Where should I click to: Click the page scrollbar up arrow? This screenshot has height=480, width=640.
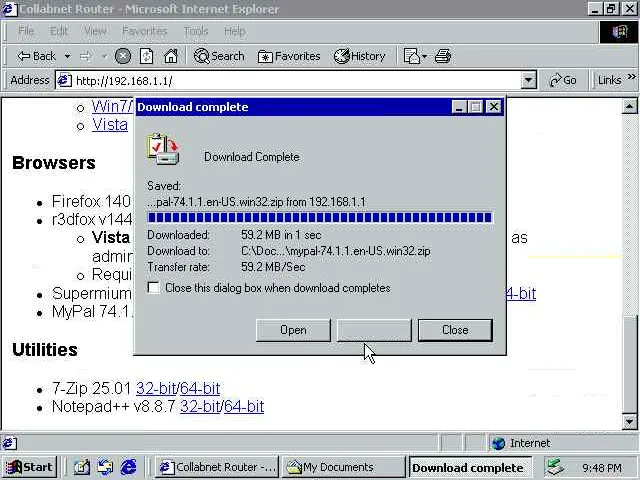coord(629,107)
